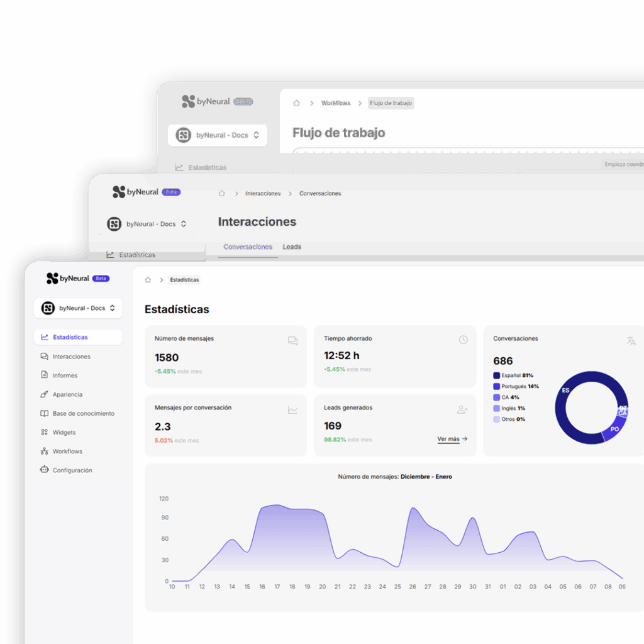
Task: Click the Workflows breadcrumb link
Action: click(336, 103)
